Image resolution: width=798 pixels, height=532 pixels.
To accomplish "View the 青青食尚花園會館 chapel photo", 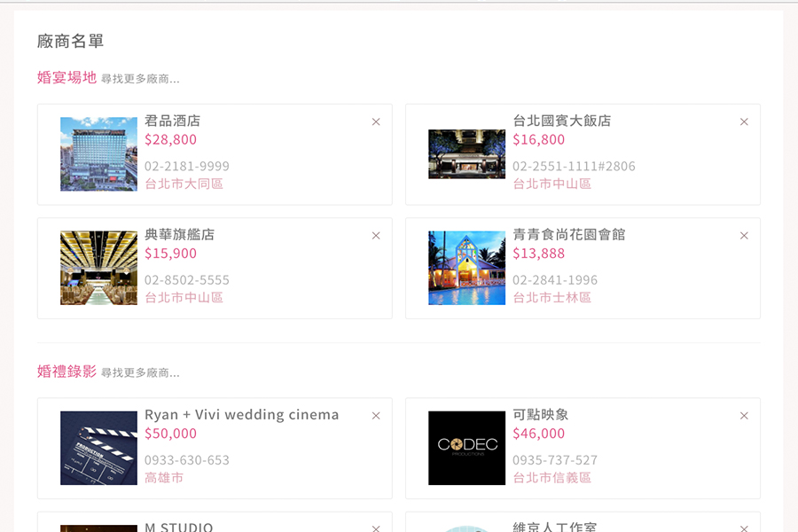I will (x=466, y=268).
